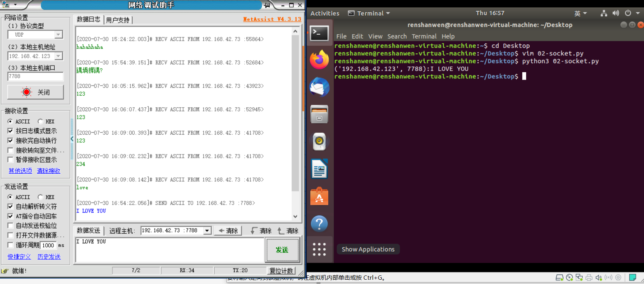
Task: Switch to 用户支持 tab
Action: [118, 20]
